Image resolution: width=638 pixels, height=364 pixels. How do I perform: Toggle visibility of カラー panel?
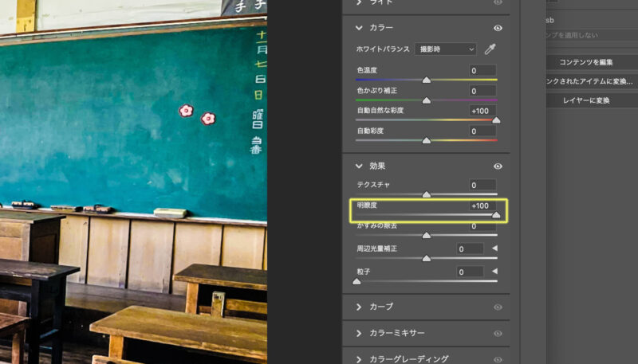(498, 28)
